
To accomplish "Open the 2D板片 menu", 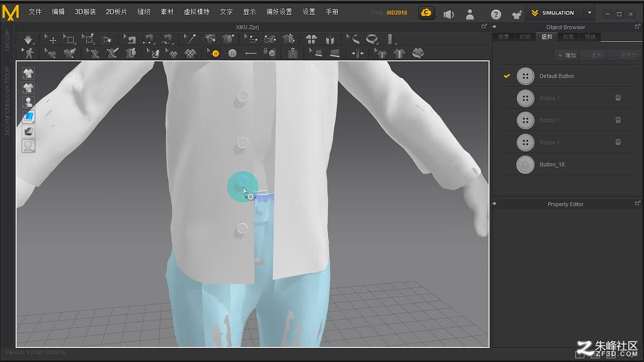I will pos(116,12).
